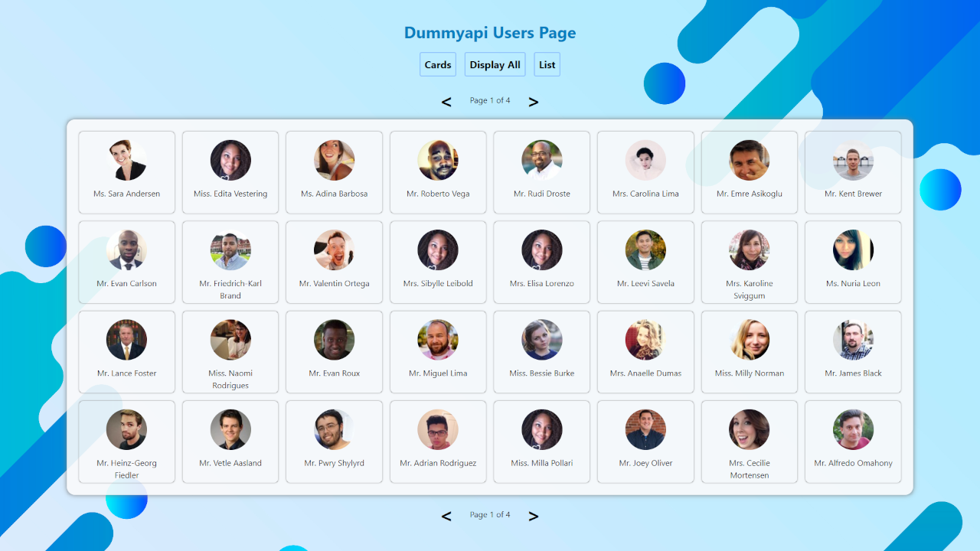
Task: Click the name text 'Mr. Vetle Aasland'
Action: tap(230, 463)
